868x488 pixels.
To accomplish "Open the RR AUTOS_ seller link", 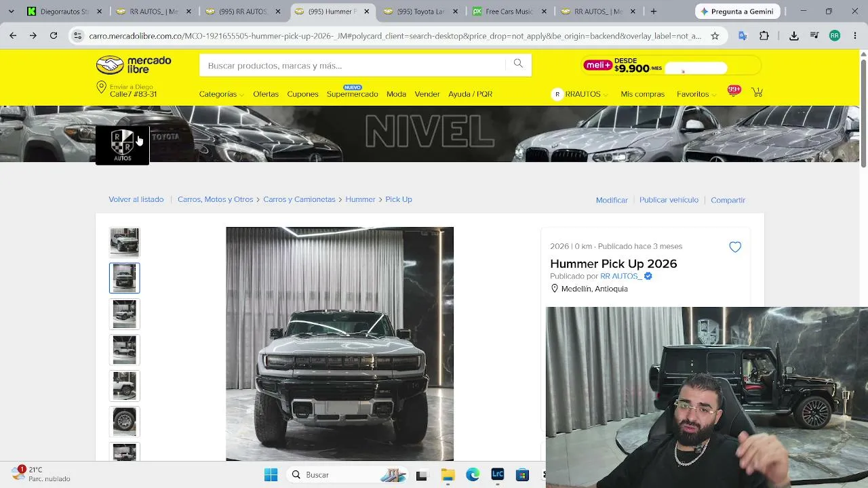I will point(621,276).
